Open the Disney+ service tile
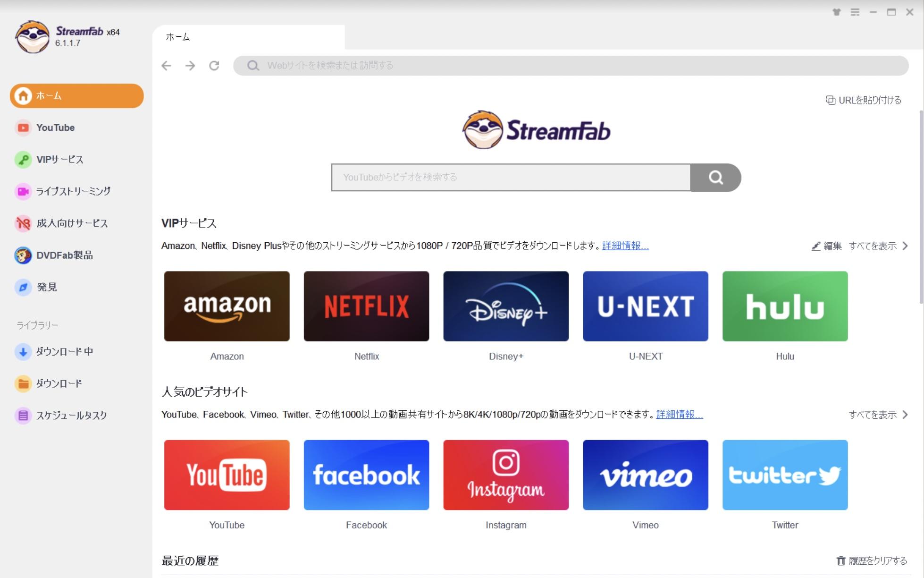Screen dimensions: 924x578 pyautogui.click(x=506, y=306)
